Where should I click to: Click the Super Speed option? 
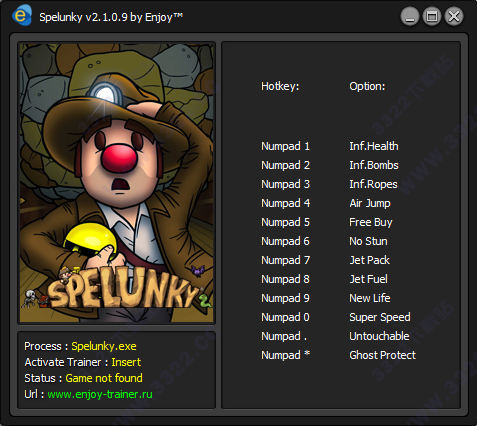(380, 317)
